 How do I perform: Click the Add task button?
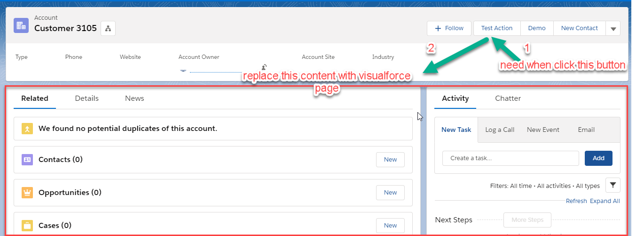[x=598, y=158]
